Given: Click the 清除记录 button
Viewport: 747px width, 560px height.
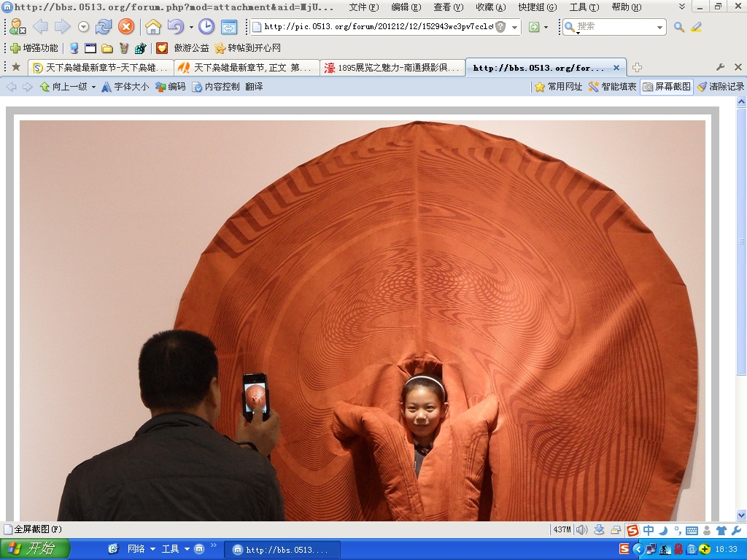Looking at the screenshot, I should (721, 87).
